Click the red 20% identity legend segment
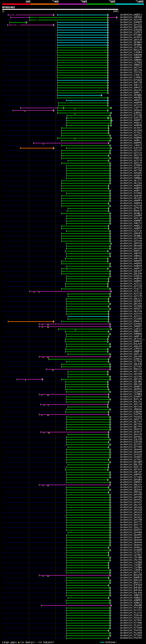 16,4
